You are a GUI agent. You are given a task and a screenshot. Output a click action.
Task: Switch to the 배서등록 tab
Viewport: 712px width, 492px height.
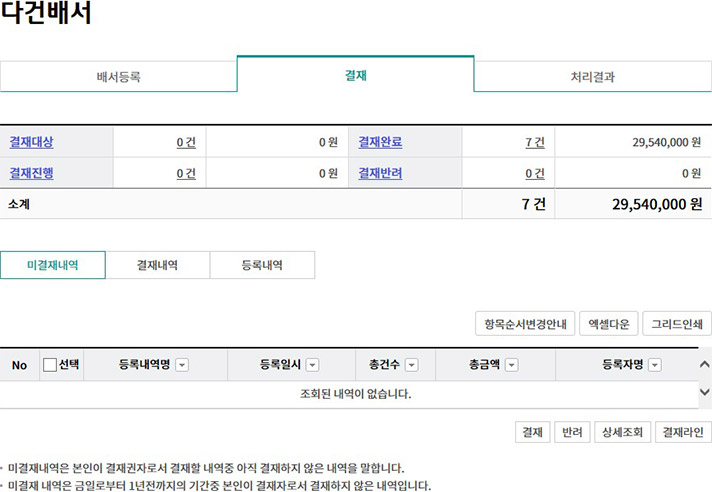click(118, 76)
